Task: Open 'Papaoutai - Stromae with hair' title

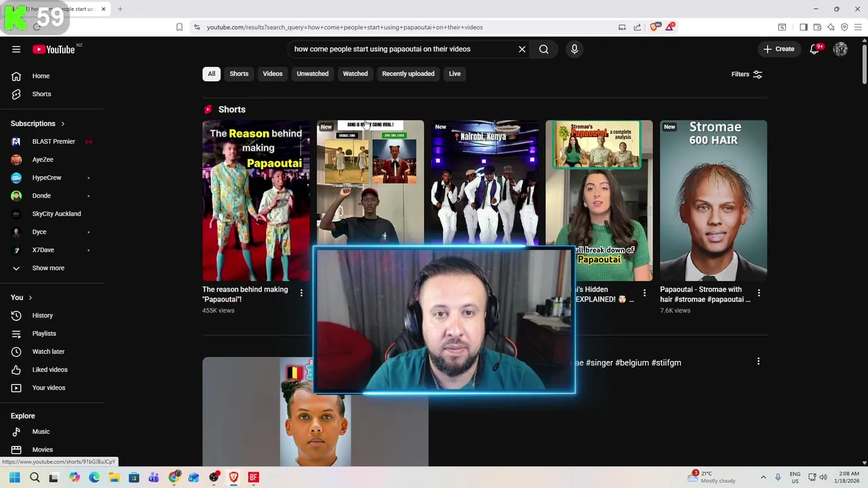Action: click(x=705, y=294)
